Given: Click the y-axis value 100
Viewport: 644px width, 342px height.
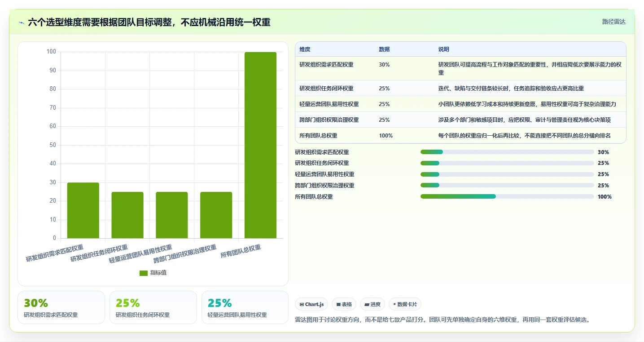Looking at the screenshot, I should pyautogui.click(x=51, y=52).
